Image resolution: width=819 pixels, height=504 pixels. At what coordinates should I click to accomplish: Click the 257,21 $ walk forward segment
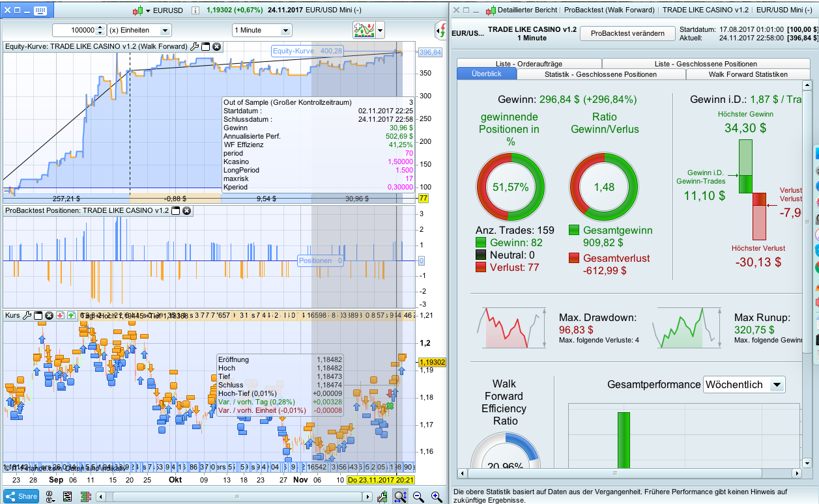point(66,199)
